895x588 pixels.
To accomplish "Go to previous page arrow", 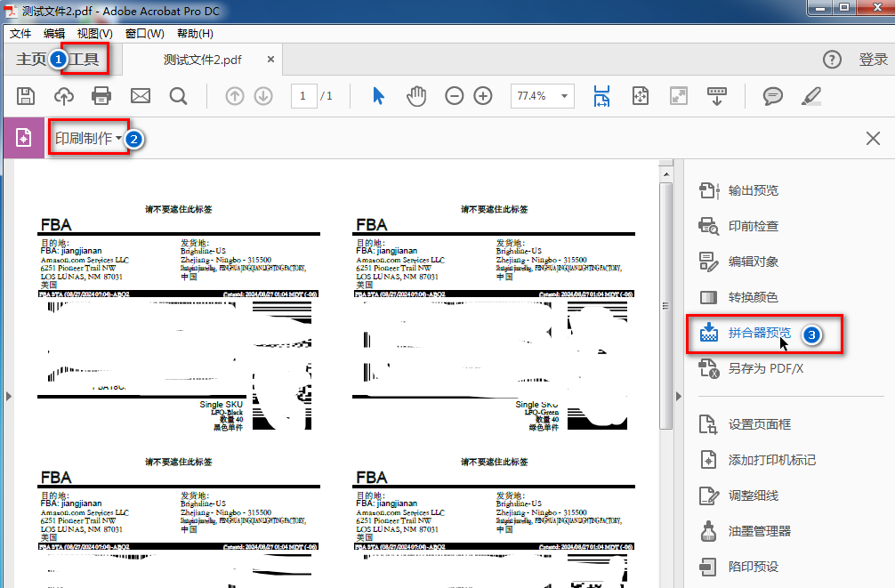I will pos(235,96).
